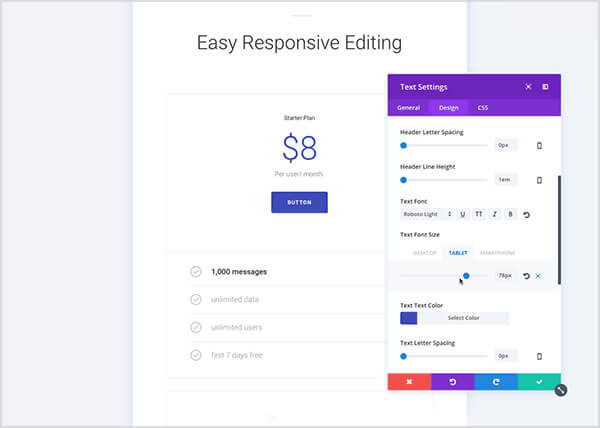
Task: Adjust the Header Letter Spacing slider handle
Action: click(403, 145)
